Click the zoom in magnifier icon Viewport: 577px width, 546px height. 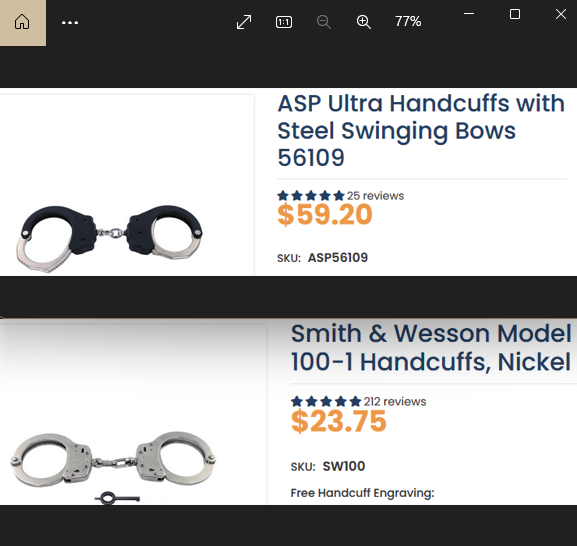tap(364, 22)
